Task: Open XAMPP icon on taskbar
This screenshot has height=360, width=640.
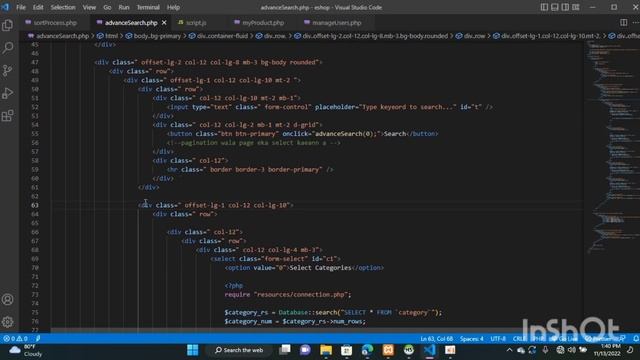Action: pyautogui.click(x=388, y=350)
